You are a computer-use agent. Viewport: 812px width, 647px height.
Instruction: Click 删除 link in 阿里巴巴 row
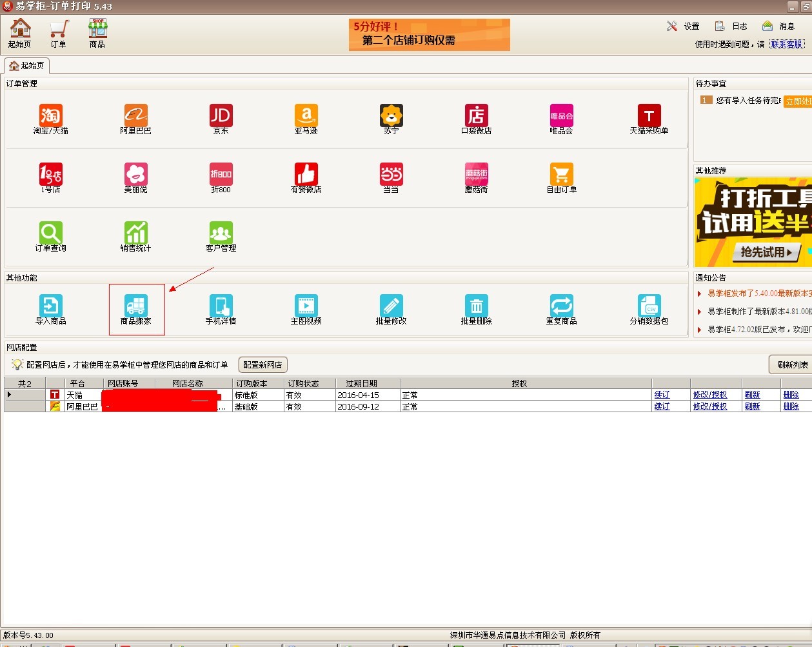pyautogui.click(x=791, y=406)
